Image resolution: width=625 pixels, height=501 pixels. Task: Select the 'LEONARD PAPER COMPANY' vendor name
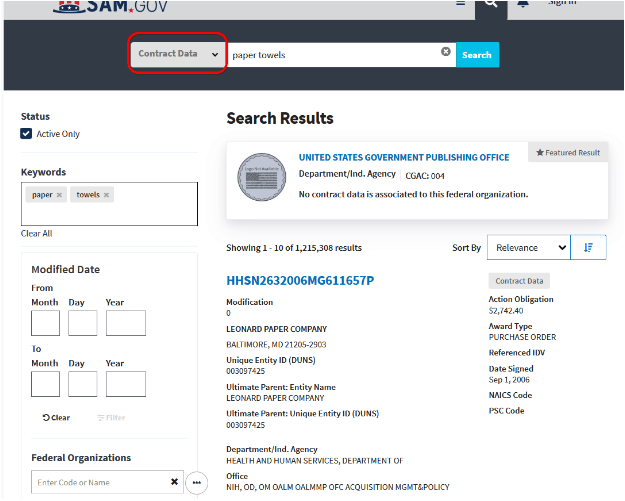277,329
